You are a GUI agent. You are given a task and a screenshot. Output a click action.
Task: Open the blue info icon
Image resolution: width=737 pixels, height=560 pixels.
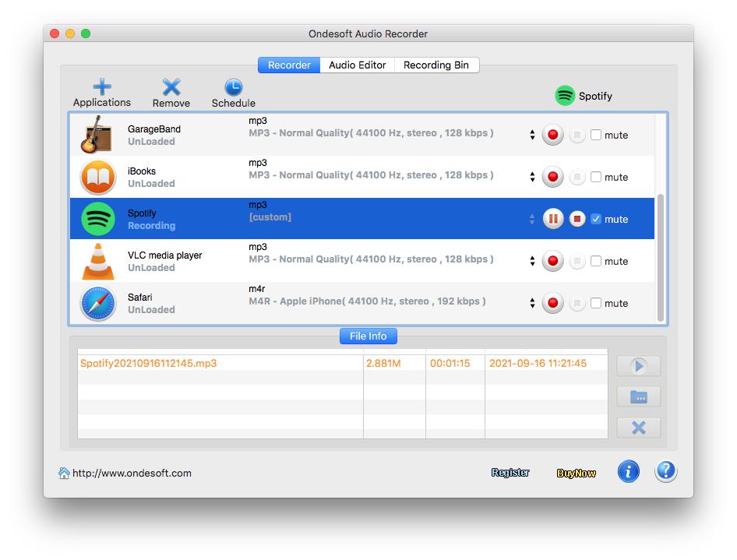click(628, 471)
